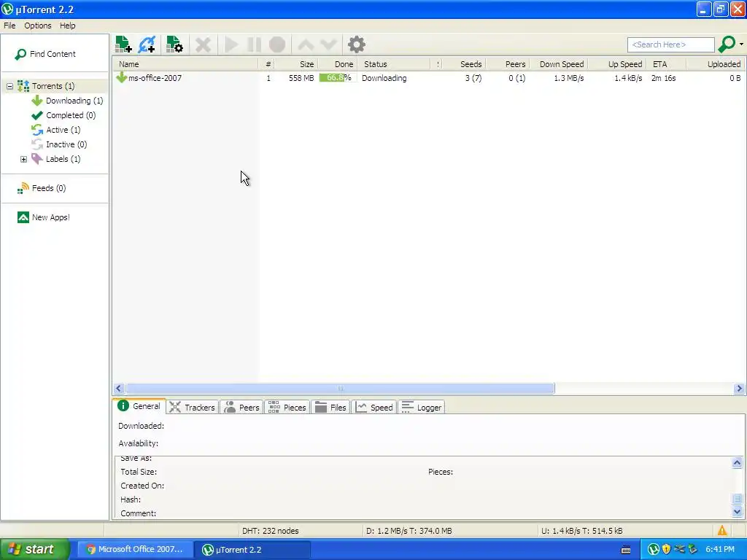Click the 66.8% progress bar
The width and height of the screenshot is (747, 560).
point(338,78)
